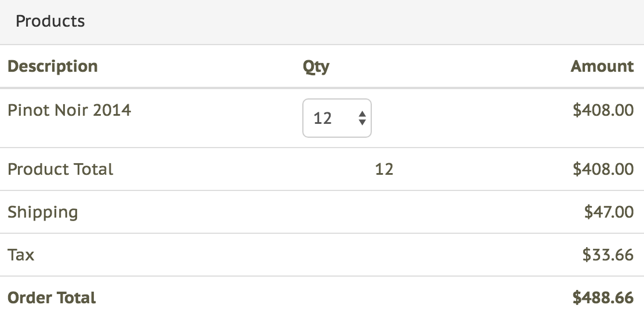The width and height of the screenshot is (644, 316).
Task: Select the Description column header
Action: [53, 66]
